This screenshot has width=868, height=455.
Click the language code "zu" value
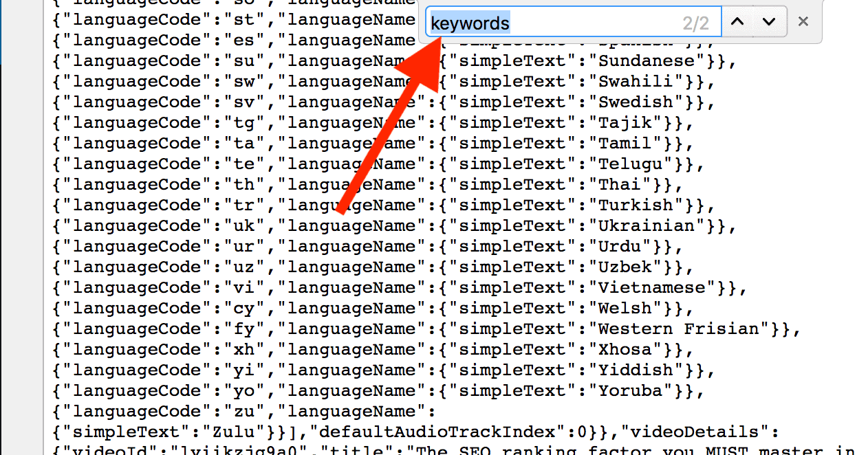click(x=246, y=411)
